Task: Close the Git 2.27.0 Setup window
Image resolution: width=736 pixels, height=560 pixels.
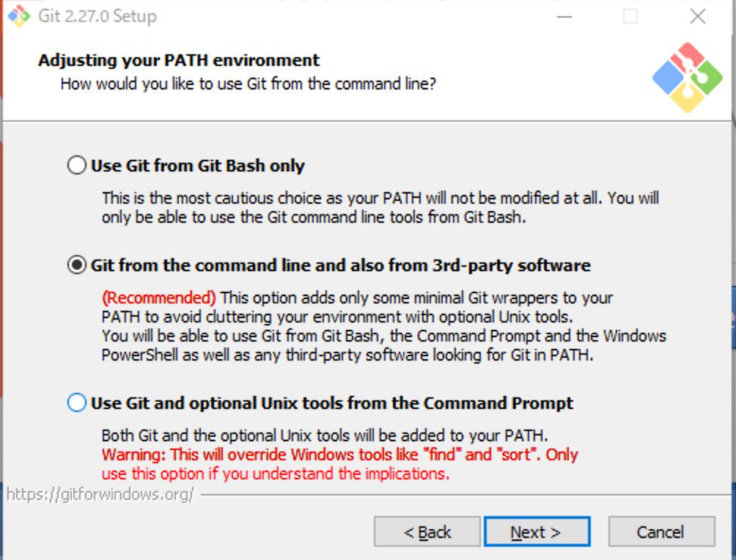Action: pyautogui.click(x=697, y=16)
